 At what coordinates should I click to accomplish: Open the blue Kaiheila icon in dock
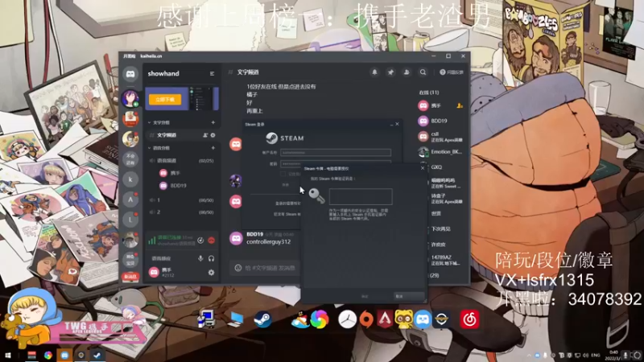(422, 319)
